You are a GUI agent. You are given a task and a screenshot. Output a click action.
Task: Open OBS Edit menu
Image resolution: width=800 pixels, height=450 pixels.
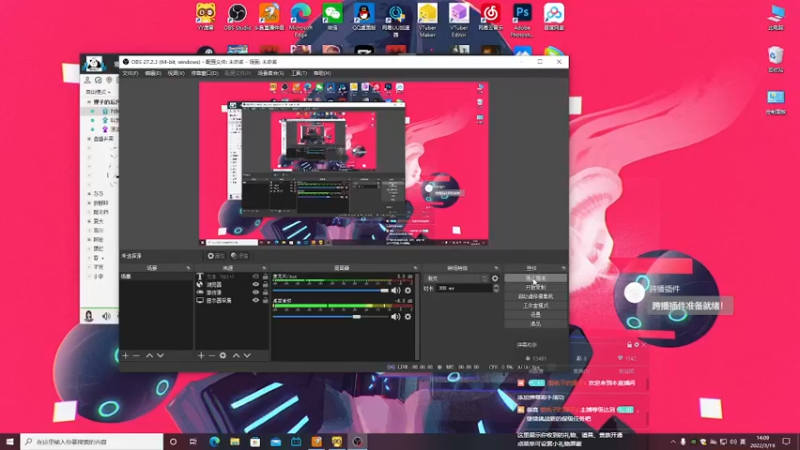point(153,73)
